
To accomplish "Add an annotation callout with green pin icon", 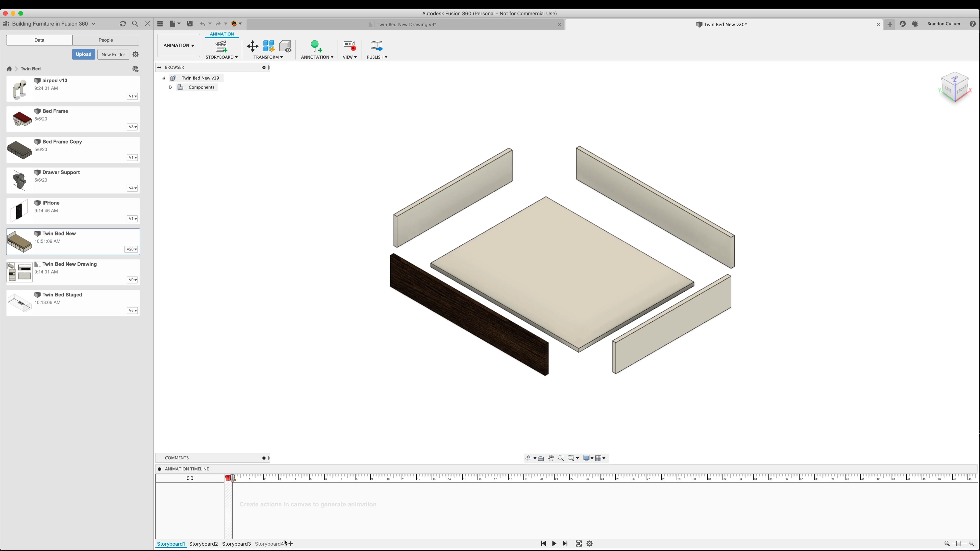I will click(x=316, y=46).
